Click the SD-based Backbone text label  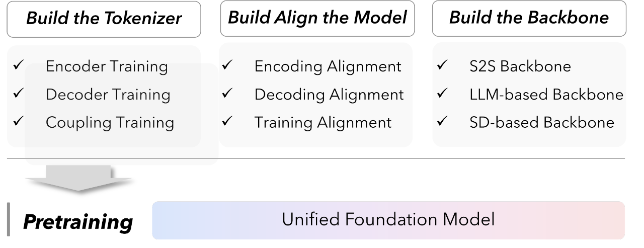(541, 122)
